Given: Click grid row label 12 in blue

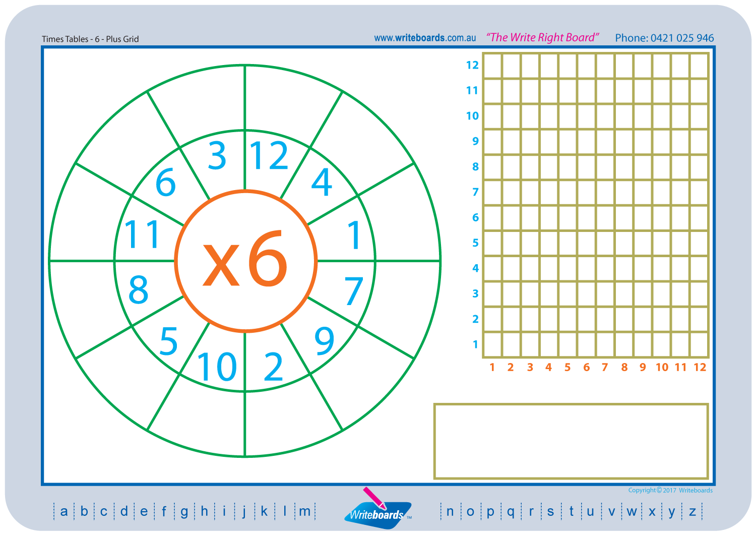Looking at the screenshot, I should click(472, 65).
